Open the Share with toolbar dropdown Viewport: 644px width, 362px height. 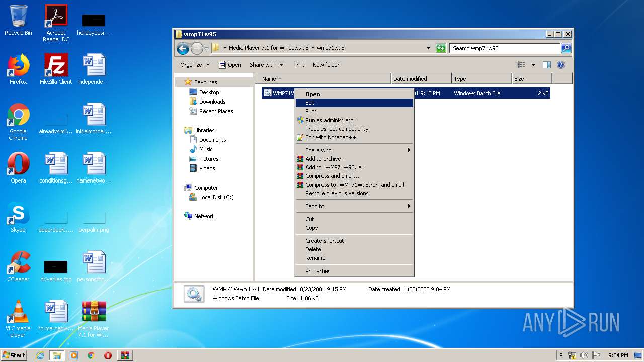[267, 65]
